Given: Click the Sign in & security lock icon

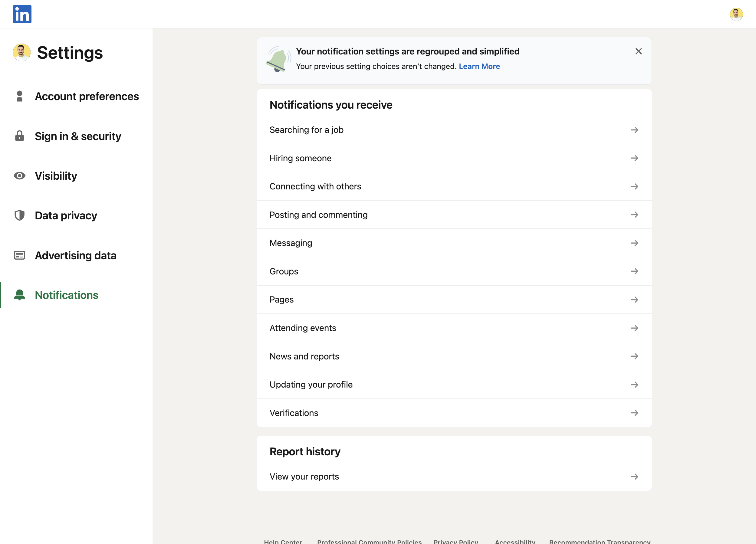Looking at the screenshot, I should click(19, 136).
